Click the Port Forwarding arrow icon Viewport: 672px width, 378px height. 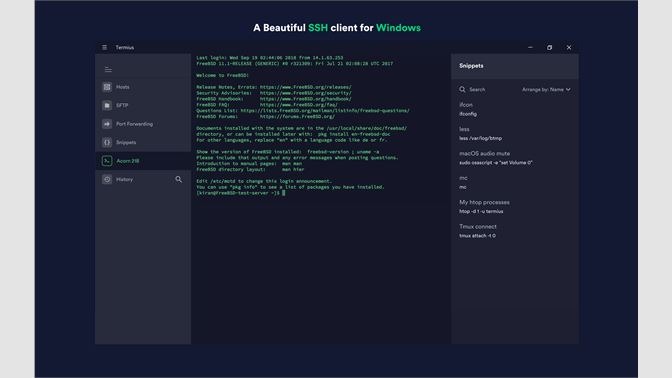click(107, 124)
